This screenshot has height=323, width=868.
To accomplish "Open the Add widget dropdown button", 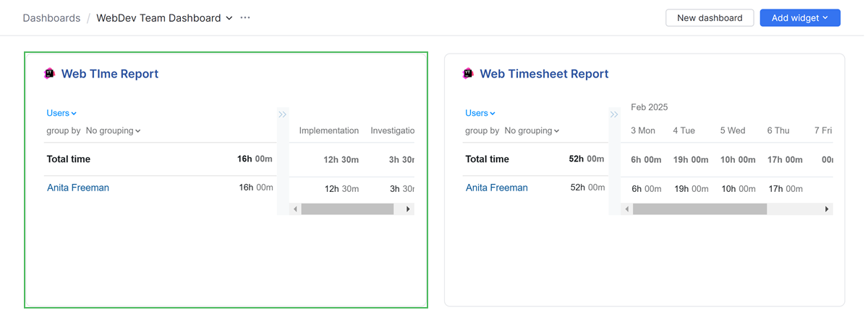I will [799, 18].
